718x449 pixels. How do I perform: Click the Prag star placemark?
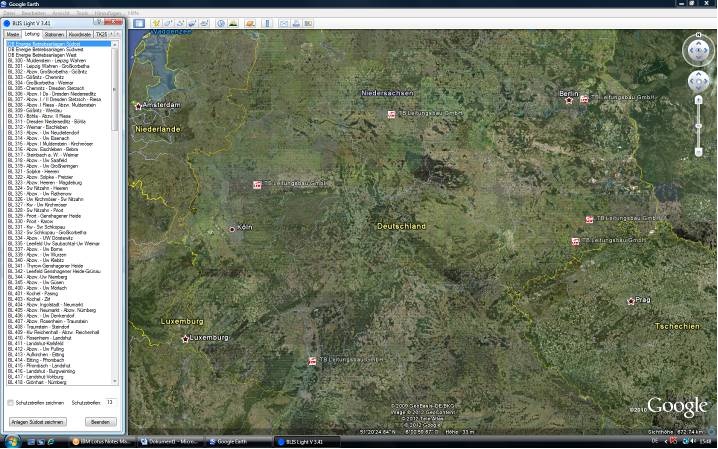[x=631, y=301]
